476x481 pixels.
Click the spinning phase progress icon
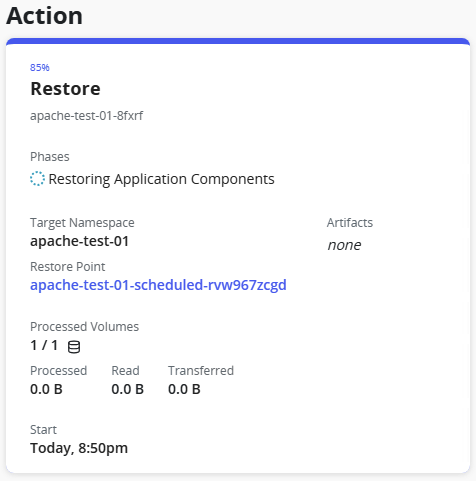click(x=37, y=179)
